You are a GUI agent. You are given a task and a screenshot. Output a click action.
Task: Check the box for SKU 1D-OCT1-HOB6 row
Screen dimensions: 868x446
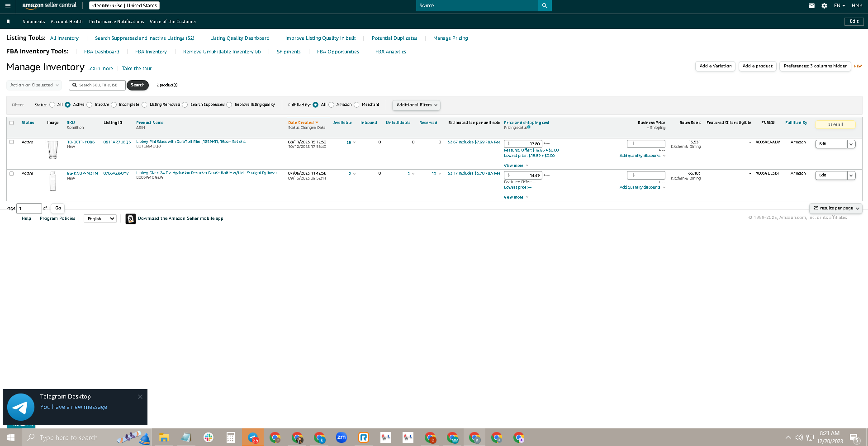point(12,142)
